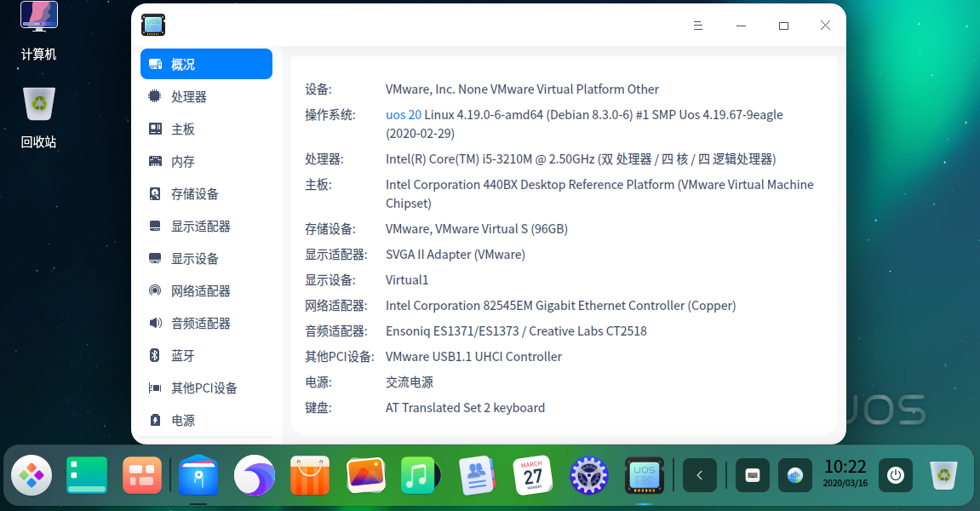Launch the music player from dock

421,475
